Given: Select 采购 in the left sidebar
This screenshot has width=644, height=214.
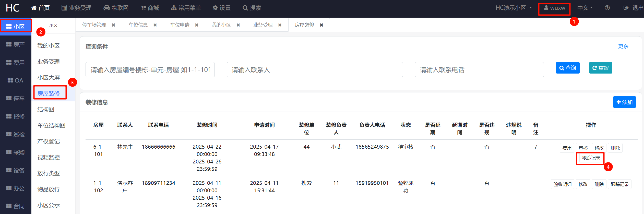Looking at the screenshot, I should point(16,152).
